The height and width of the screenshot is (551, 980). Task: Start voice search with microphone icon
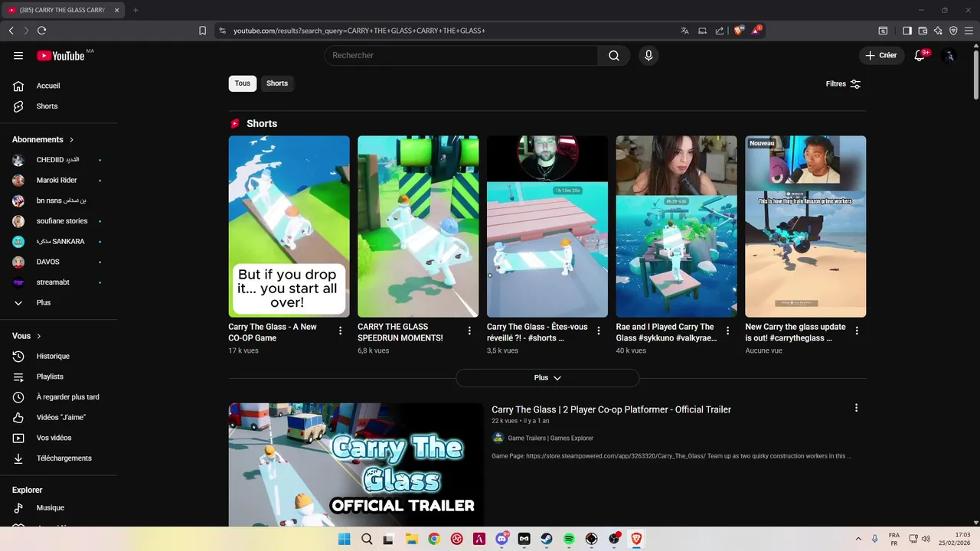tap(648, 55)
